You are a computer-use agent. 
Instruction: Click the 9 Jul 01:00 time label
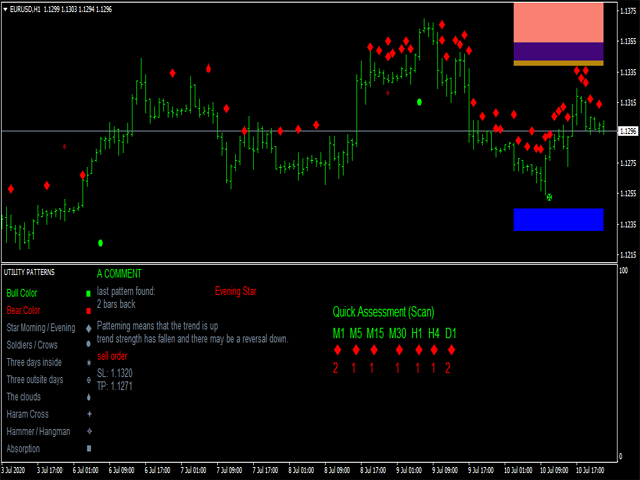click(x=409, y=471)
